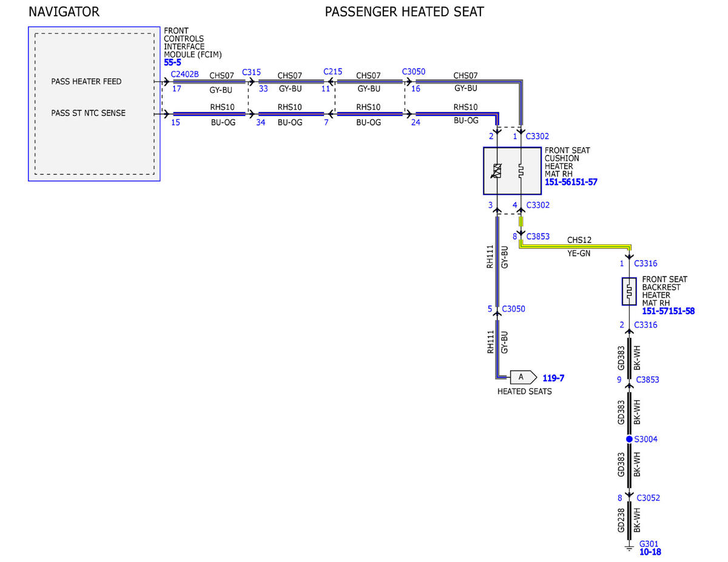Select the off-page connector arrow labeled A
This screenshot has width=728, height=562.
click(x=523, y=377)
